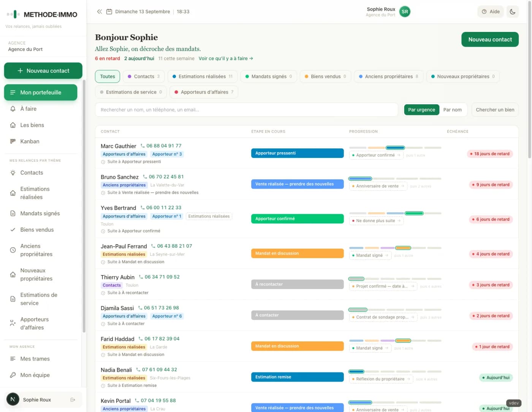Open Les biens in sidebar
The image size is (532, 412).
(41, 125)
